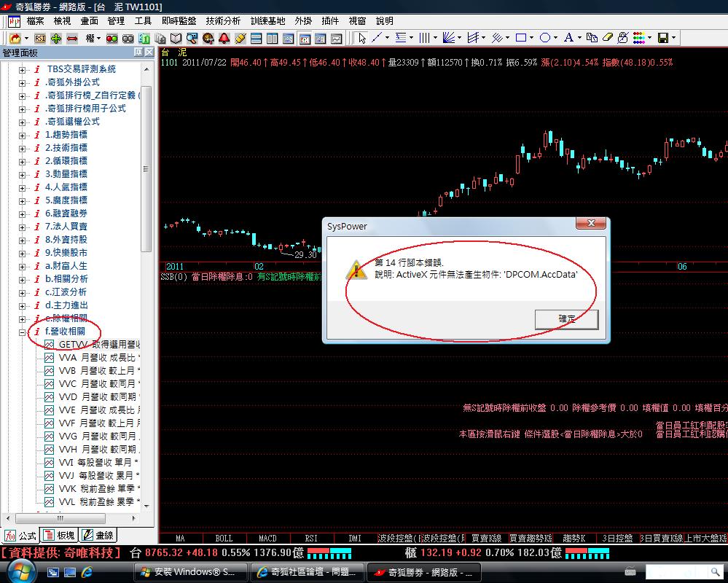Click the RSI indicator toolbar icon
Viewport: 728px width, 583px height.
(x=40, y=38)
